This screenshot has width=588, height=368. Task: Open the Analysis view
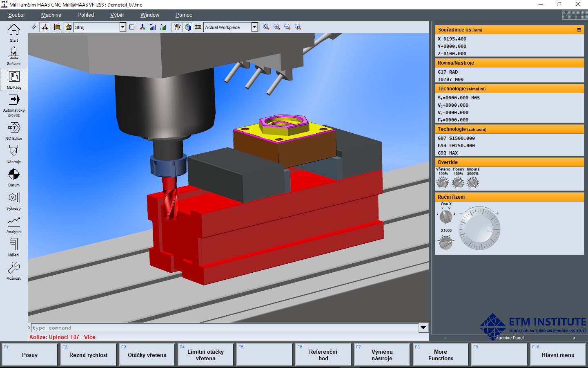(x=14, y=224)
